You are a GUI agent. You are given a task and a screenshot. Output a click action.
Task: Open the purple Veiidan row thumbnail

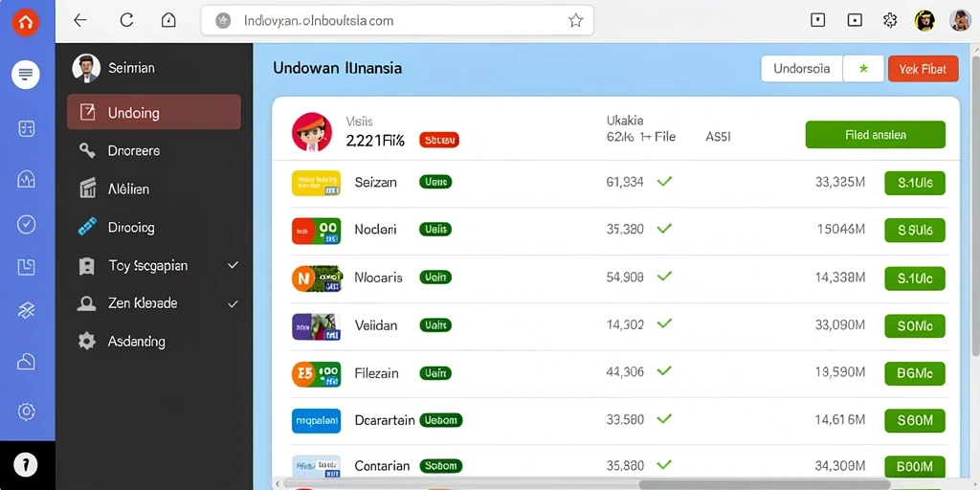pyautogui.click(x=316, y=325)
